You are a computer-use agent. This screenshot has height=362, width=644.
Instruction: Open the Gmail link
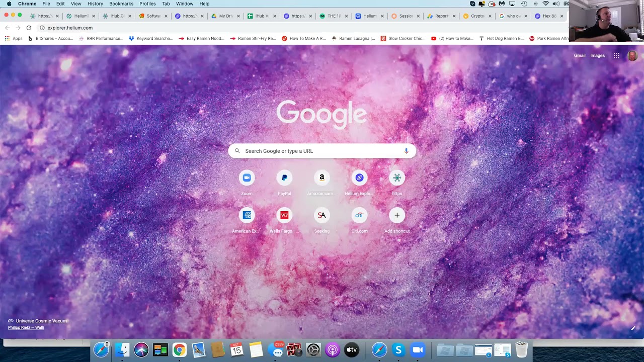point(580,56)
